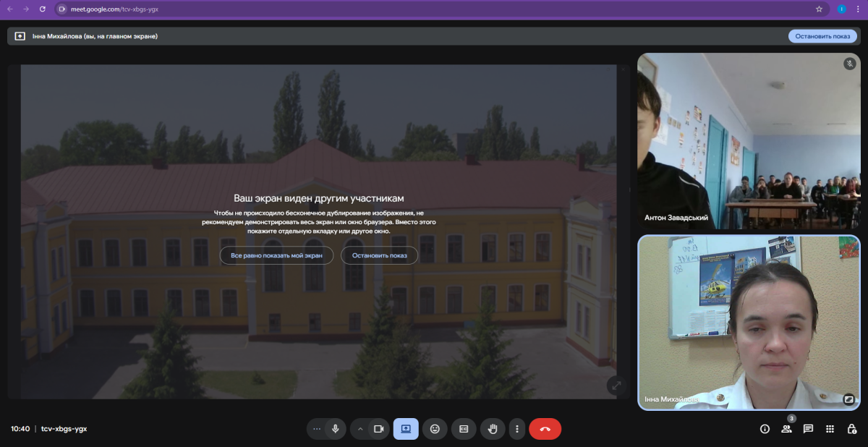Toggle closed captions button
The width and height of the screenshot is (868, 447).
pyautogui.click(x=464, y=429)
